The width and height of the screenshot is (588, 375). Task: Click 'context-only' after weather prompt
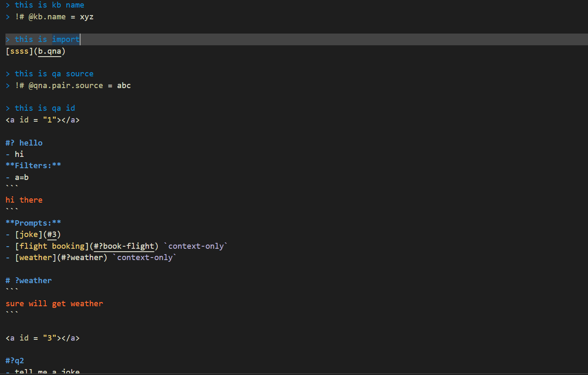click(145, 258)
